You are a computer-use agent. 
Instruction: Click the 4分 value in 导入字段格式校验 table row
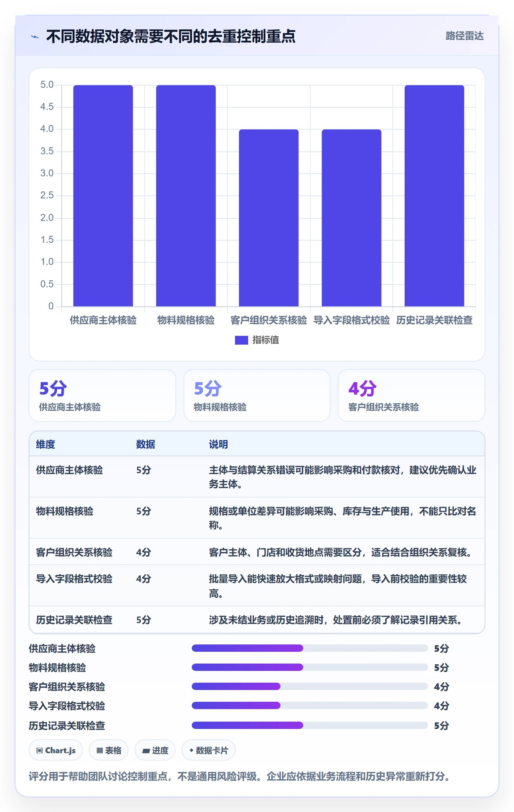144,579
